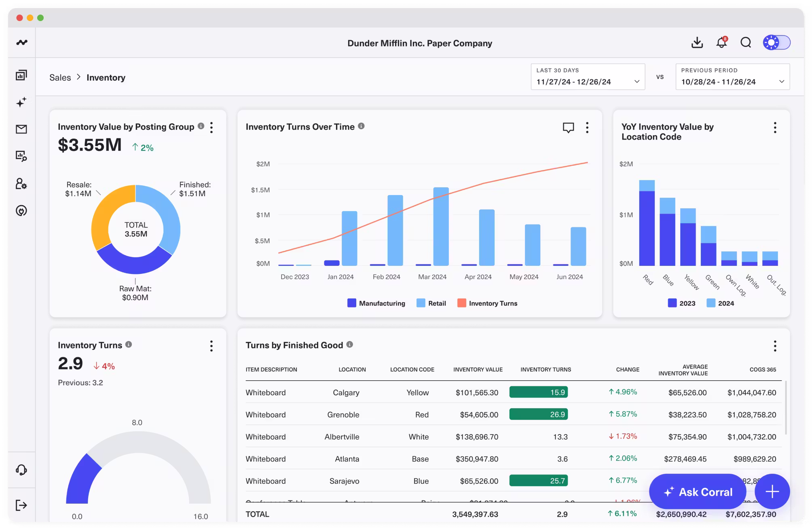This screenshot has width=812, height=530.
Task: Click the Red location bar in YoY chart
Action: click(x=647, y=223)
